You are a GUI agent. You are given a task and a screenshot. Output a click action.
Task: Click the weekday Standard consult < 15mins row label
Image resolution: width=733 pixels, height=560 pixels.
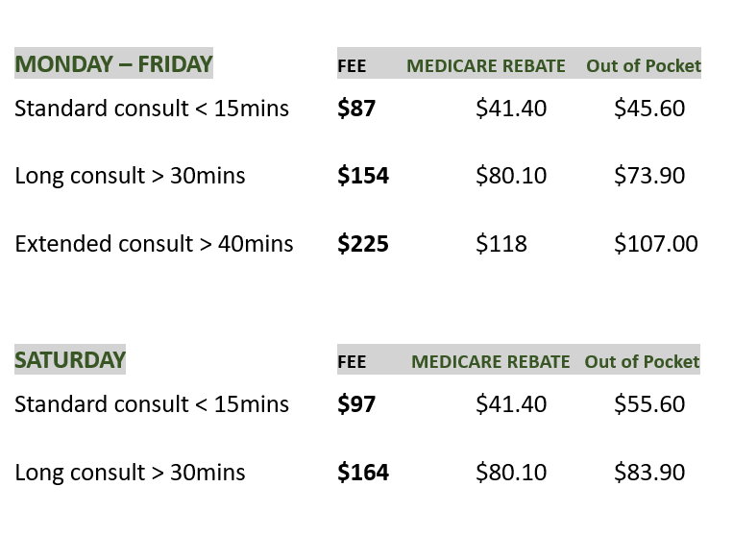click(152, 109)
